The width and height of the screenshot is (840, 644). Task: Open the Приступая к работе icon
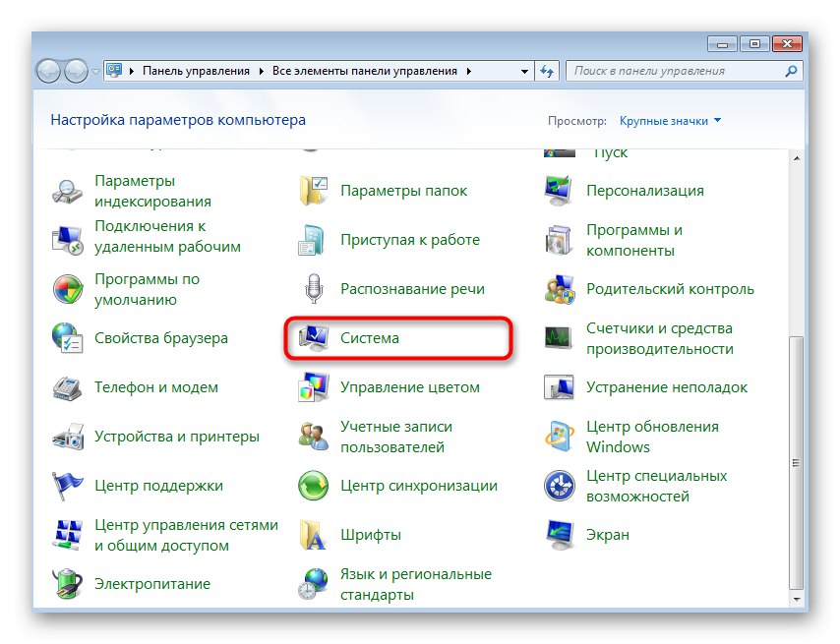(312, 240)
